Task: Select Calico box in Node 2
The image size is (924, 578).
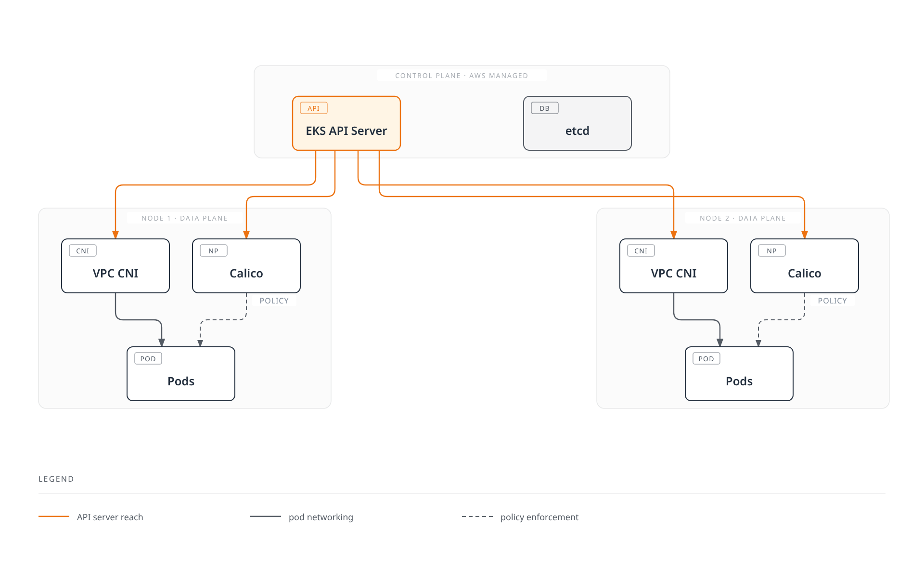Action: click(x=805, y=266)
